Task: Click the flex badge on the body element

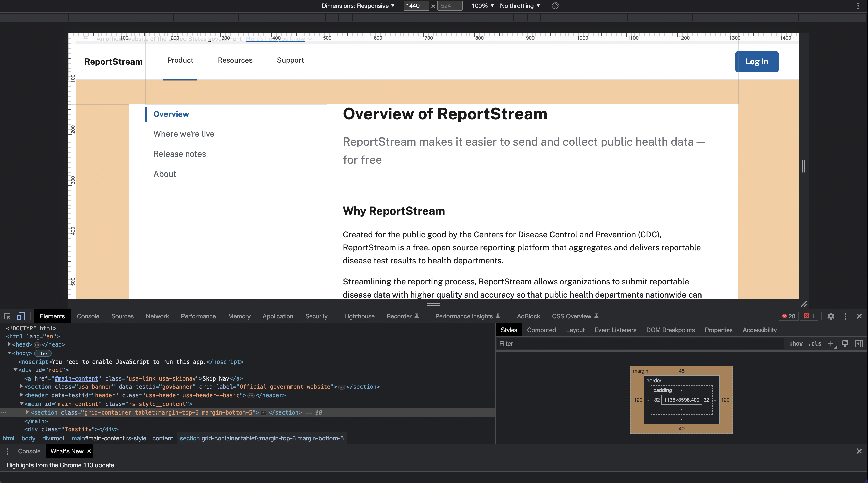Action: click(43, 353)
